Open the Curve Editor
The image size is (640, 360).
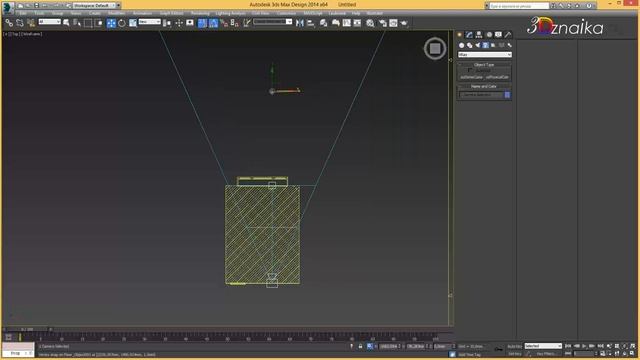click(346, 23)
